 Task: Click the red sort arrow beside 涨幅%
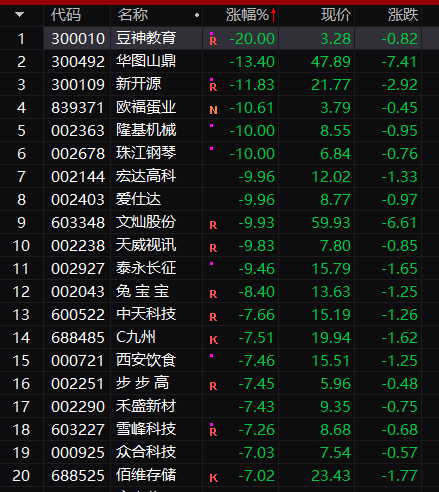pos(273,15)
